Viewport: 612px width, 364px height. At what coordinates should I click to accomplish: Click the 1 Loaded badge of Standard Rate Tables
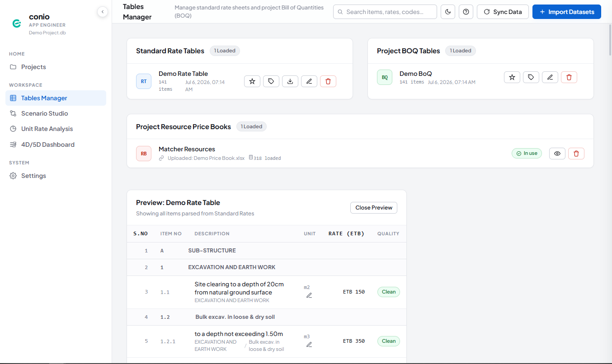(x=225, y=51)
